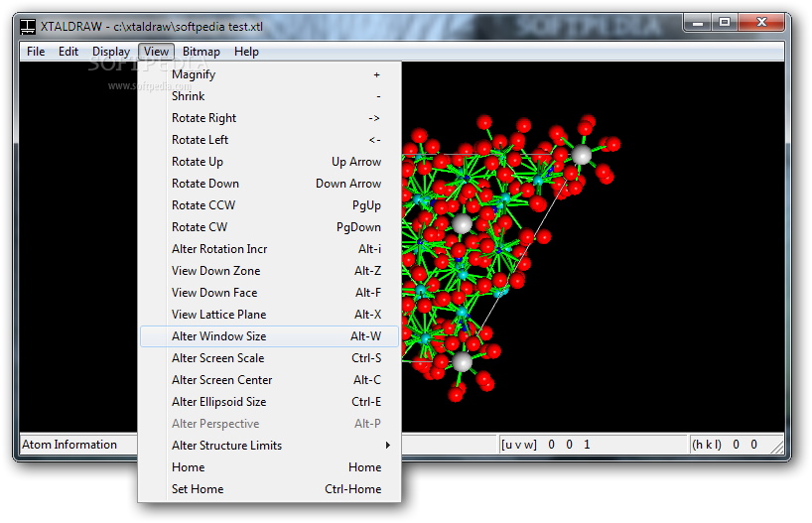The image size is (812, 523).
Task: Choose View Down Face
Action: [x=269, y=293]
